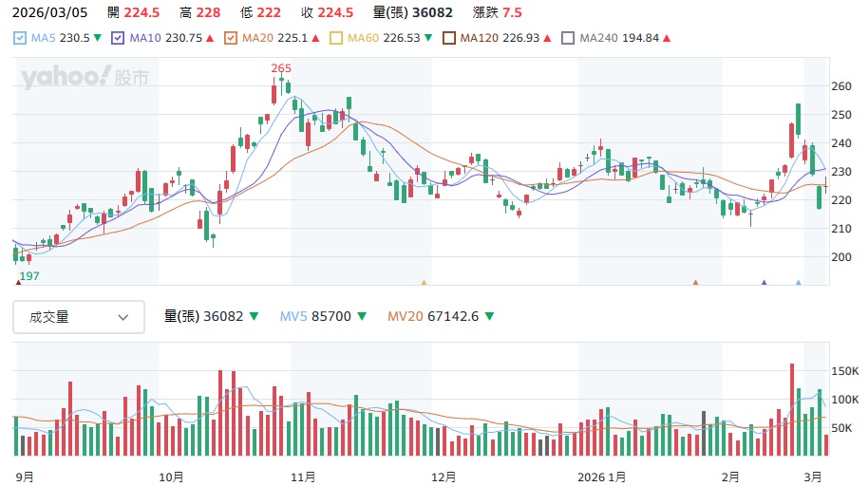Click the light blue triangle marker on baseline

[x=798, y=282]
